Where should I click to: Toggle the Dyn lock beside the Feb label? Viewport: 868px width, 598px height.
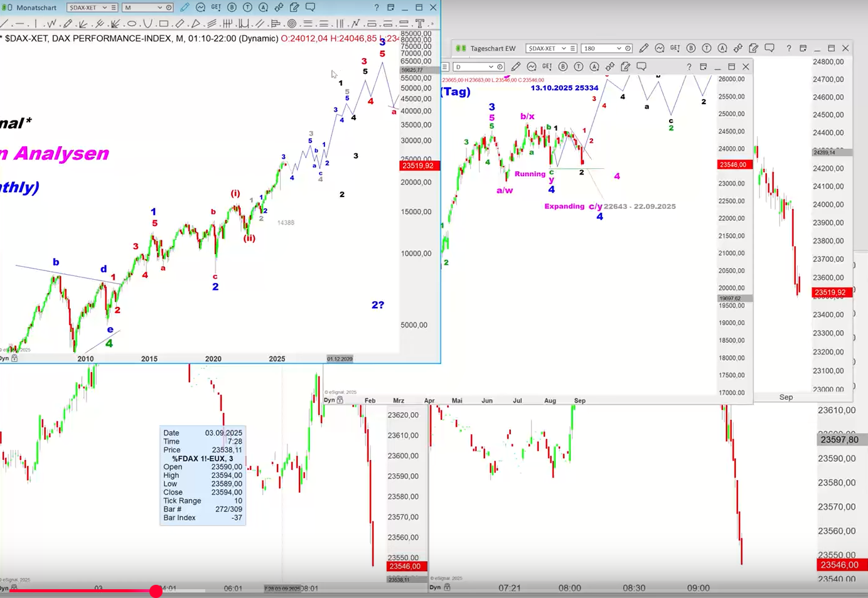pos(340,400)
